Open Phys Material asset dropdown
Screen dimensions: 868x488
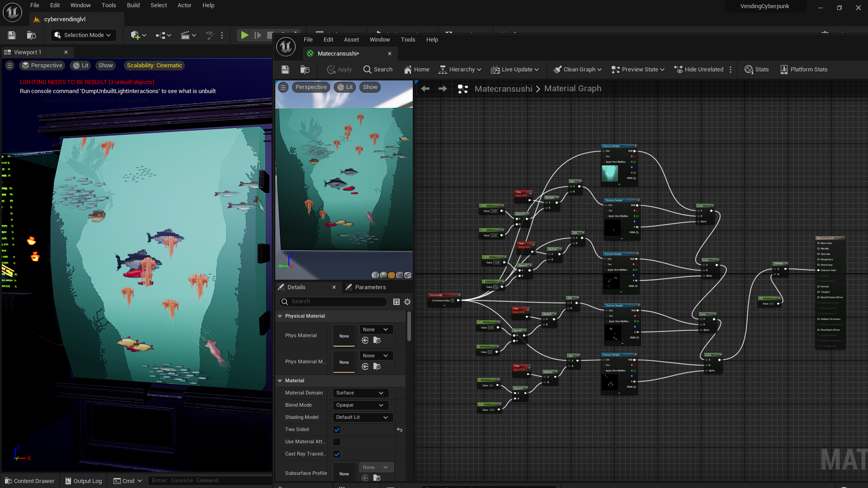point(376,330)
